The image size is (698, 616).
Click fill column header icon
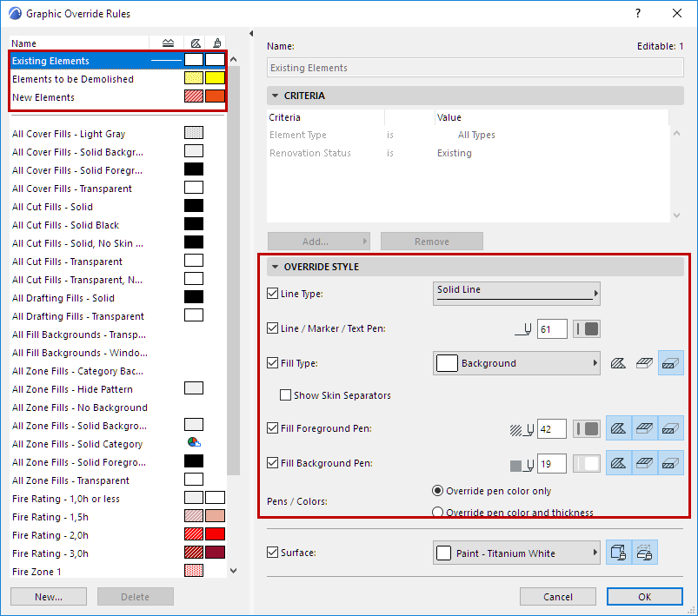point(196,43)
